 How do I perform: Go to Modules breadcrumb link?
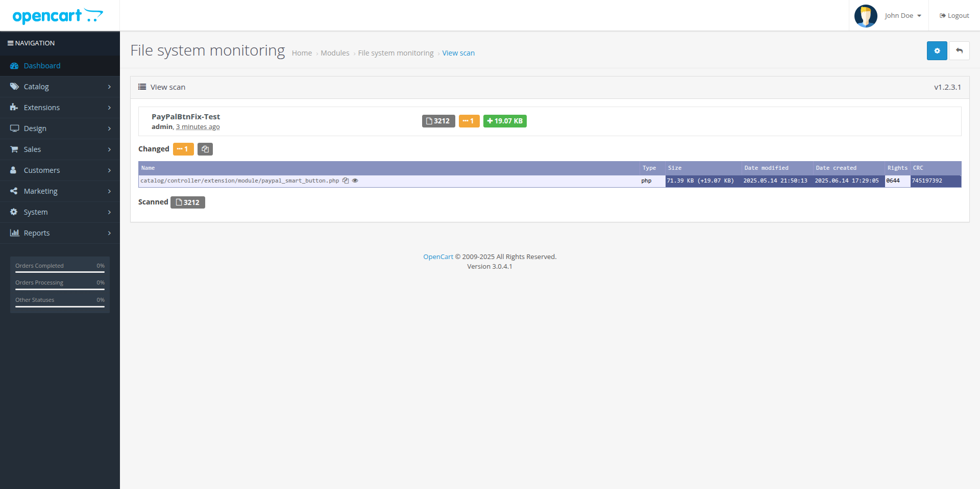(335, 53)
